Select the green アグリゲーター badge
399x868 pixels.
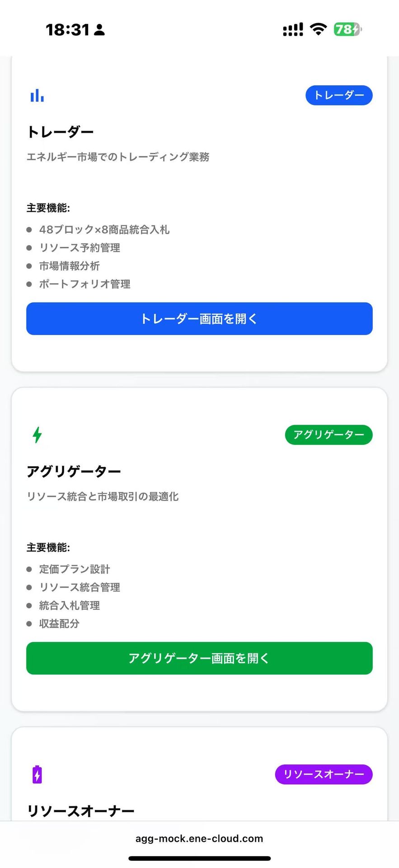click(x=329, y=435)
